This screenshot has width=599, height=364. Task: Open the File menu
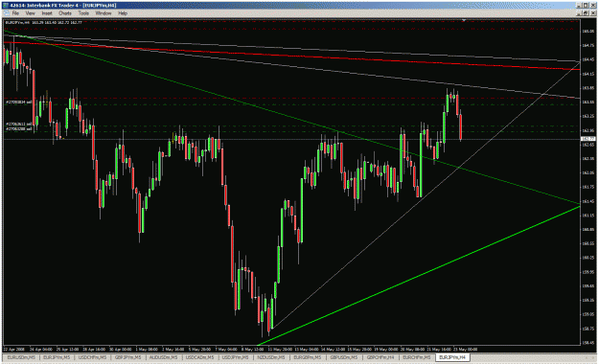15,13
